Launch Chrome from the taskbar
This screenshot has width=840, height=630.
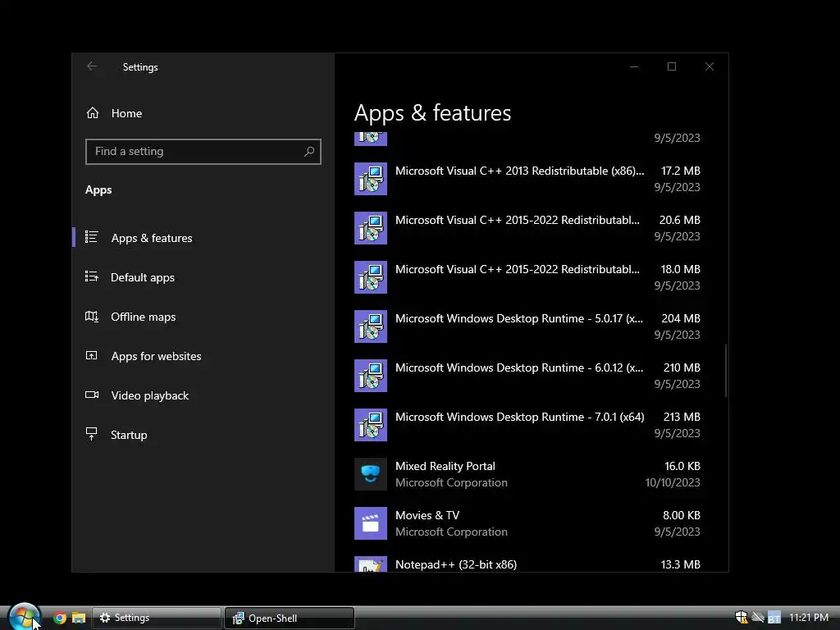(x=59, y=618)
